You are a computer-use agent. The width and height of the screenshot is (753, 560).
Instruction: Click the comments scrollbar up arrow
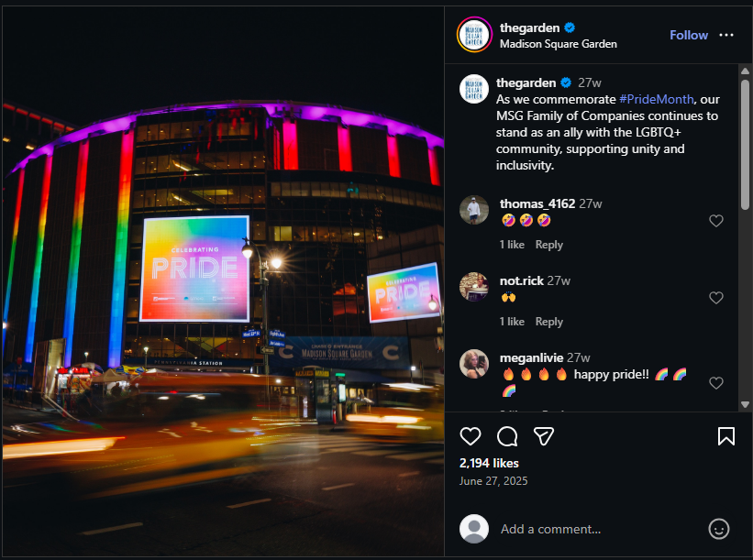pos(745,71)
